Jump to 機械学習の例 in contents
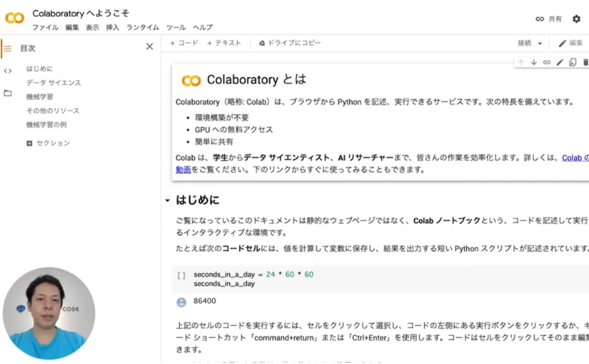This screenshot has height=364, width=589. pos(46,125)
